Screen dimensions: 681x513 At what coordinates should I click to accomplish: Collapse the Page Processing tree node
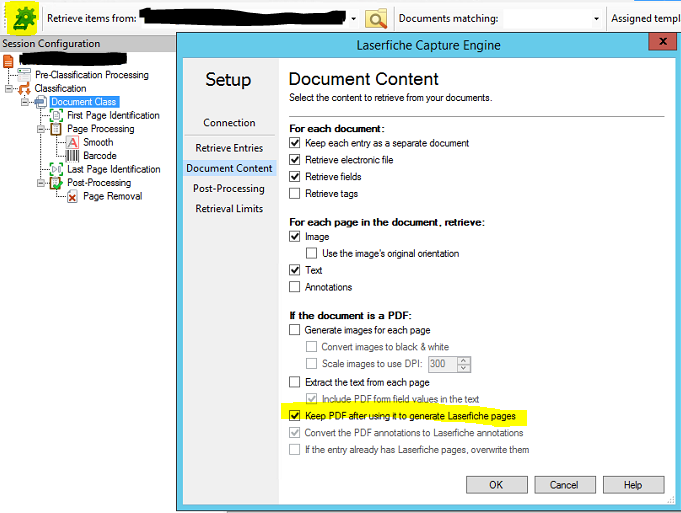coord(41,129)
